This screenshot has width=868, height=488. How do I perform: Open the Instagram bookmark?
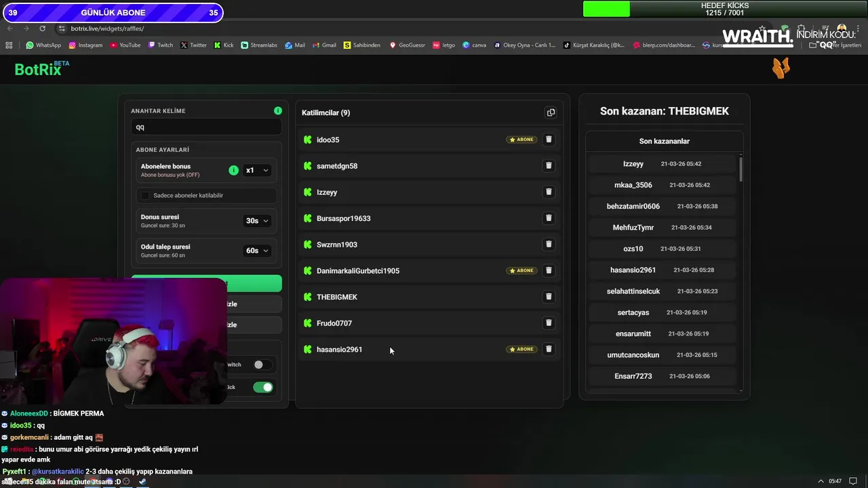[85, 45]
